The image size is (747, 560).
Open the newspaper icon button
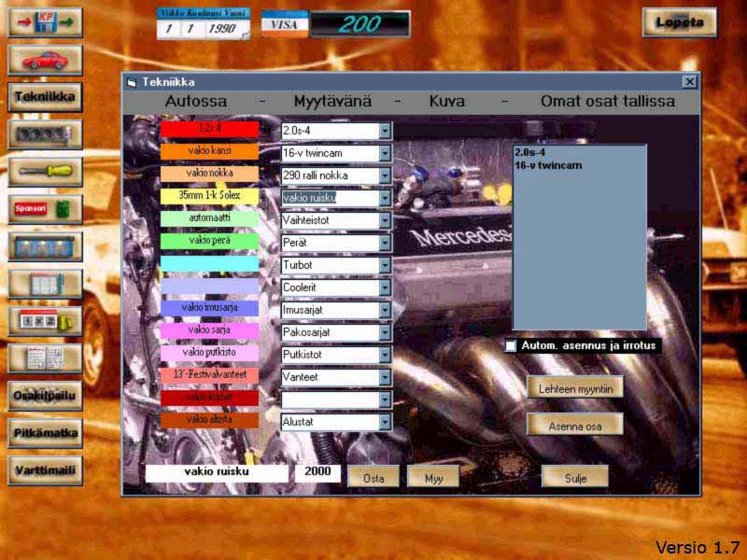tap(45, 358)
